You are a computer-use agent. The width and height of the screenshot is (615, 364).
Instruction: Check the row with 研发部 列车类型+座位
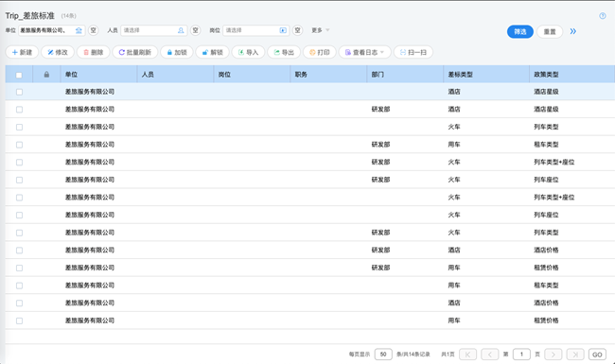point(19,163)
